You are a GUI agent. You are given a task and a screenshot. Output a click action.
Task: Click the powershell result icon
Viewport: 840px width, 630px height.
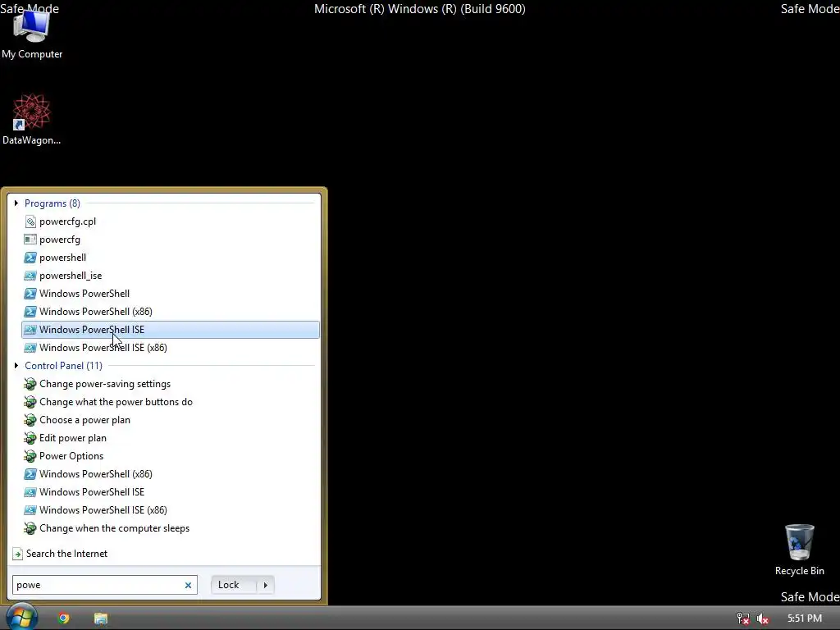30,258
